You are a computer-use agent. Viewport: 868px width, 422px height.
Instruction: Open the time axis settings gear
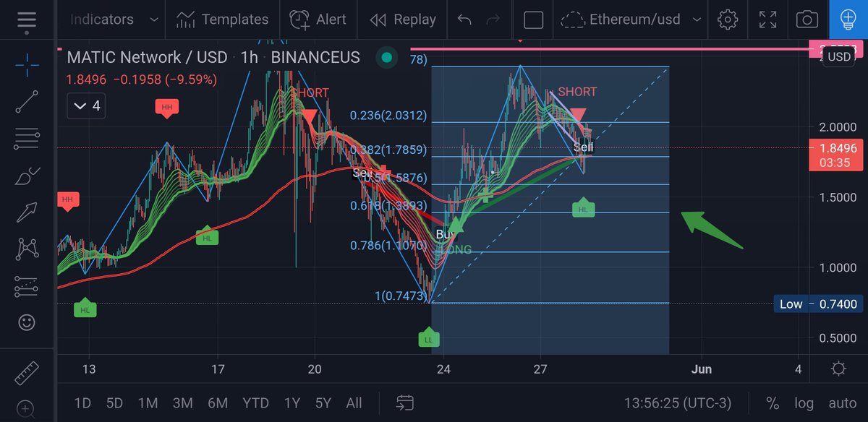838,369
